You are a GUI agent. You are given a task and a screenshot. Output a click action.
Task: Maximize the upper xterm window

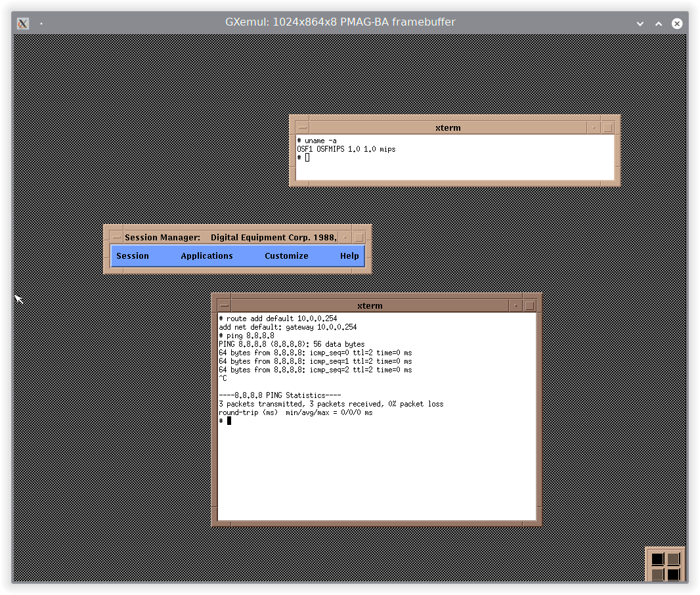pyautogui.click(x=607, y=128)
